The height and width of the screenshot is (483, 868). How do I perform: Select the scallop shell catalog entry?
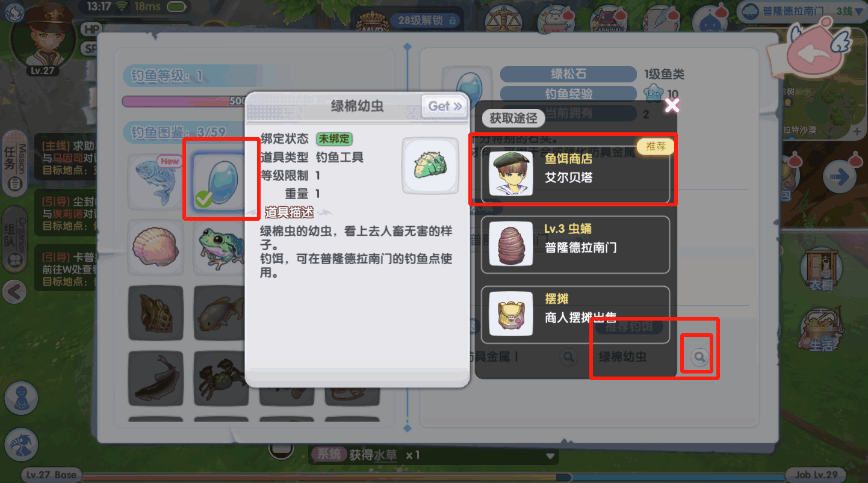tap(155, 247)
